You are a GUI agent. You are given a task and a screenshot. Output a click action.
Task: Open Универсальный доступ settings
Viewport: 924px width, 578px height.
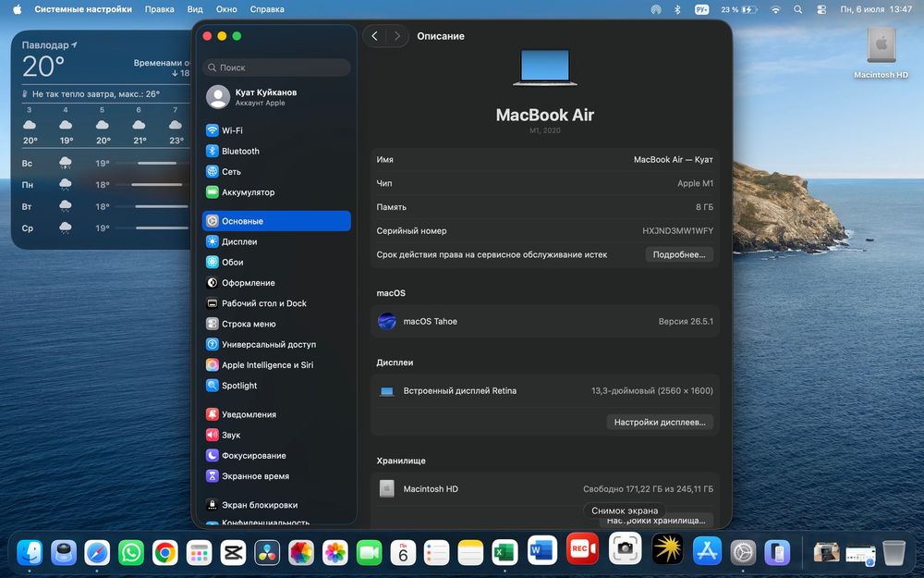(x=276, y=344)
